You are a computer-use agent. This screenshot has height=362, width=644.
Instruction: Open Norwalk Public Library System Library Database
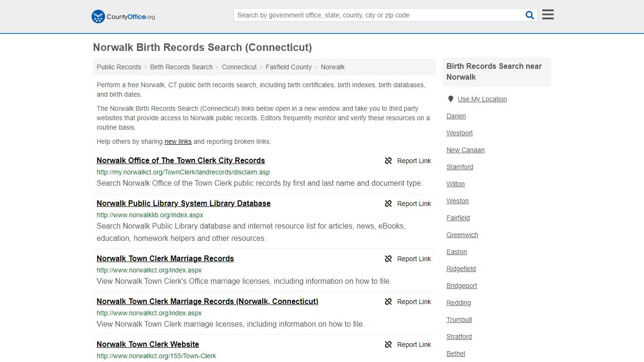[x=183, y=203]
